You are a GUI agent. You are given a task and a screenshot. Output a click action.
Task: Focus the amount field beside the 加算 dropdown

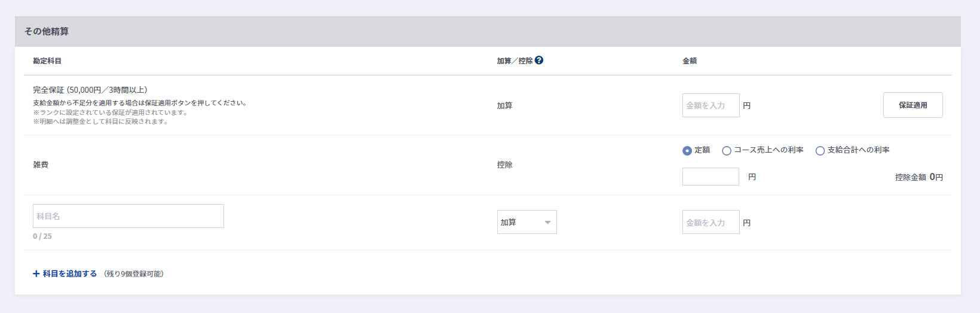coord(710,222)
